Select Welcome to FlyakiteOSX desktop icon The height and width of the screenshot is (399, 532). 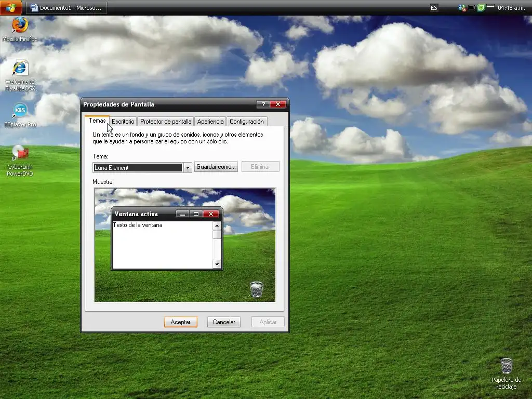coord(20,76)
